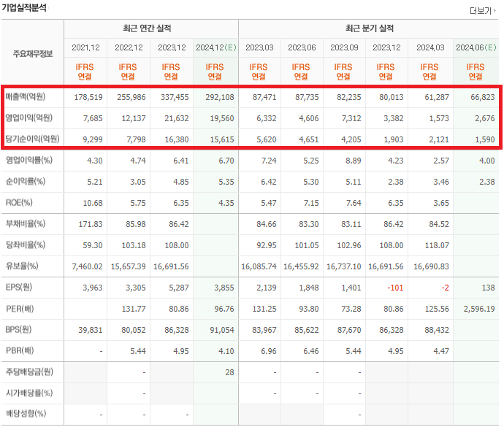The height and width of the screenshot is (427, 504).
Task: Click the 영업이익률(%) row label
Action: tap(29, 160)
